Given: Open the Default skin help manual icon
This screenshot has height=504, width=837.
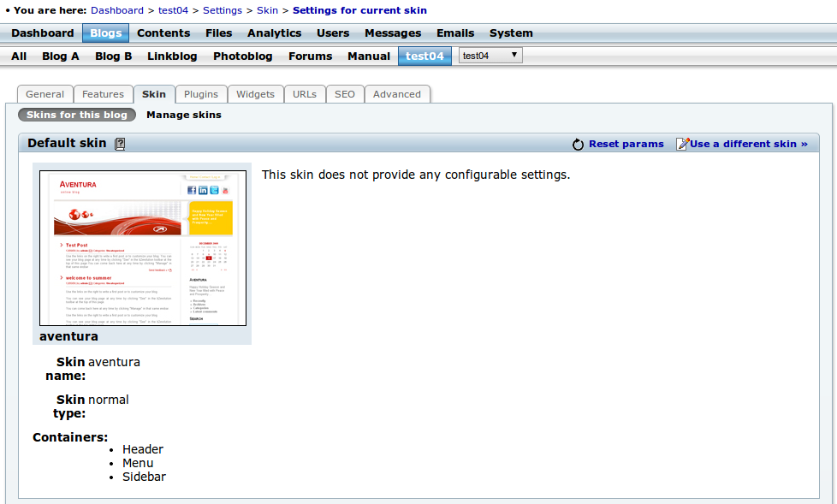Looking at the screenshot, I should click(120, 144).
